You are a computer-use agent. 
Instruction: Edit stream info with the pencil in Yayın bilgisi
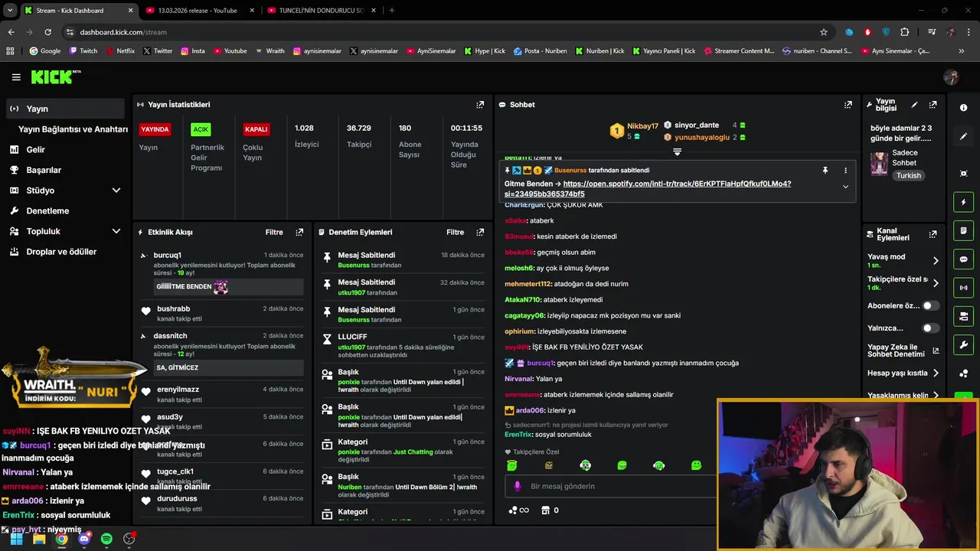(x=914, y=105)
